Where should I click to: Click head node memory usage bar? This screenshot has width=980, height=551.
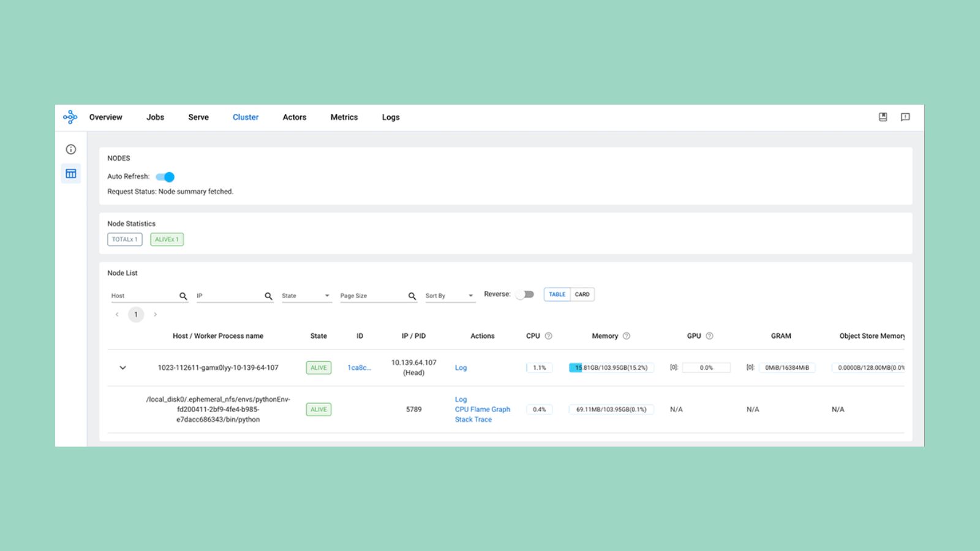tap(611, 368)
